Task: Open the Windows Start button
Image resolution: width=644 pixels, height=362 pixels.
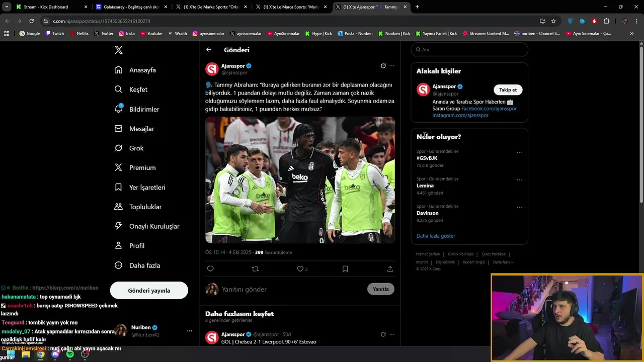Action: pos(11,354)
